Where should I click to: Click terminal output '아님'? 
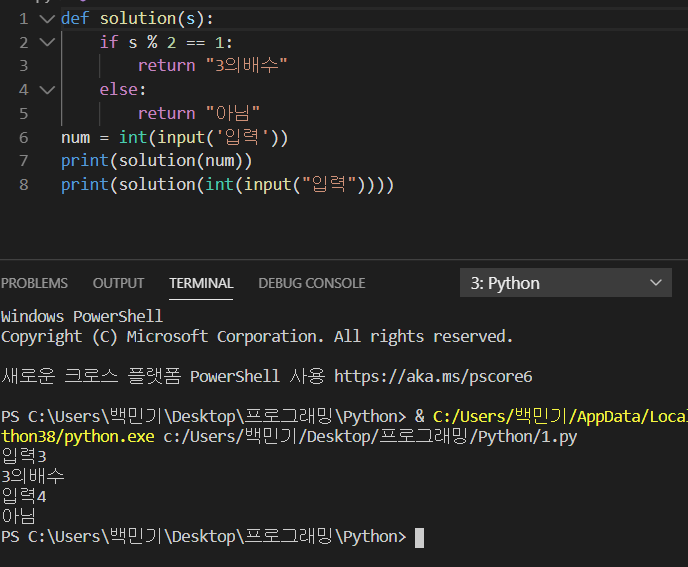coord(18,516)
